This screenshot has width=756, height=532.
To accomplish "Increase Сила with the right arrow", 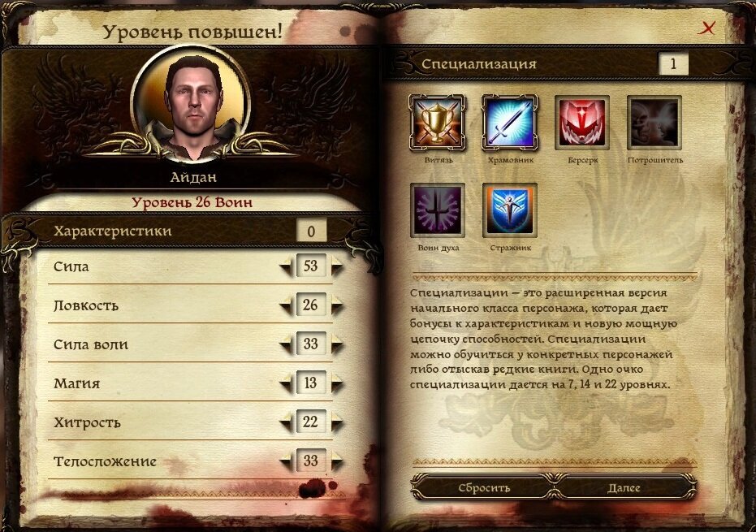I will [x=336, y=266].
